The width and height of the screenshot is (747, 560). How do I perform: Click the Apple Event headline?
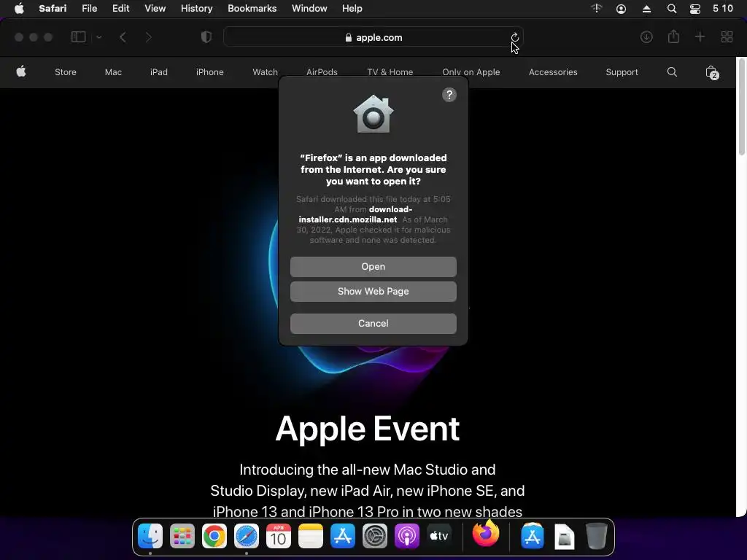(x=368, y=429)
